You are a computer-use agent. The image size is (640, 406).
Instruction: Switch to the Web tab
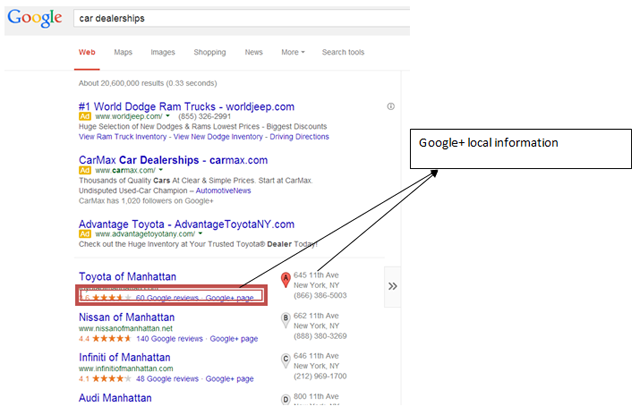click(x=87, y=52)
